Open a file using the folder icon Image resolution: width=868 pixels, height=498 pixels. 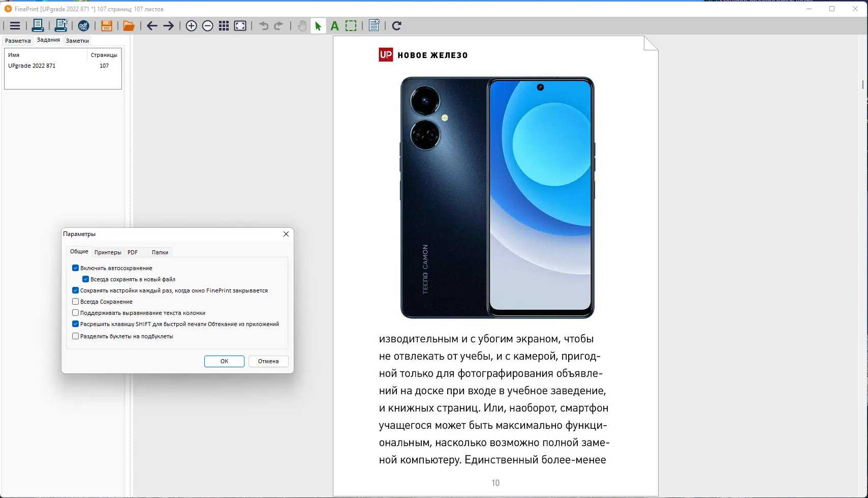click(x=128, y=25)
